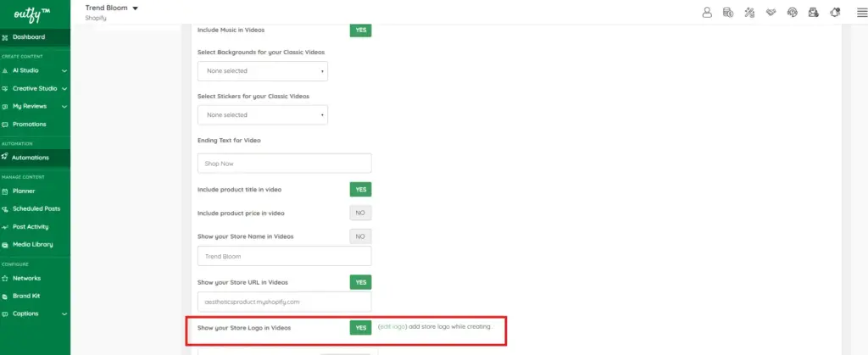The width and height of the screenshot is (868, 355).
Task: Expand the Creative Studio chevron
Action: point(64,88)
